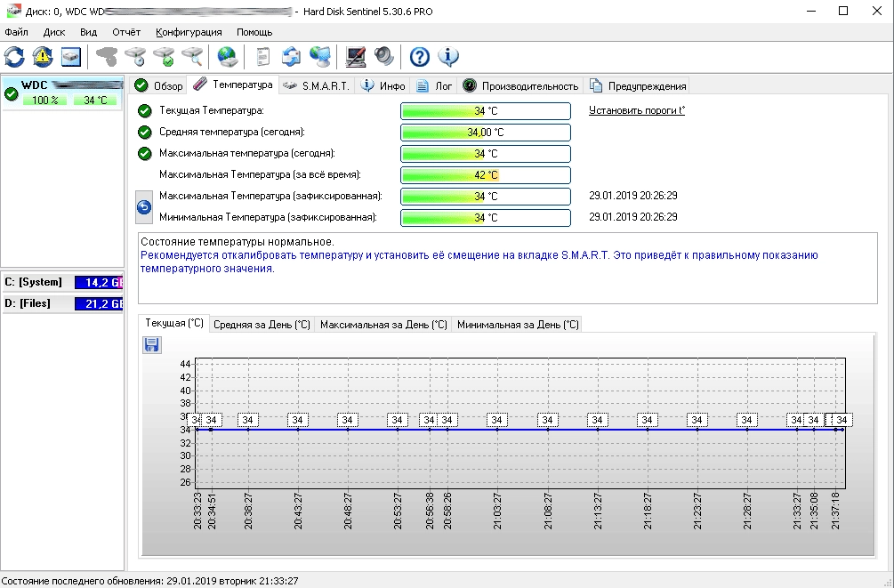The image size is (894, 588).
Task: Open the Инфо tab
Action: (383, 85)
